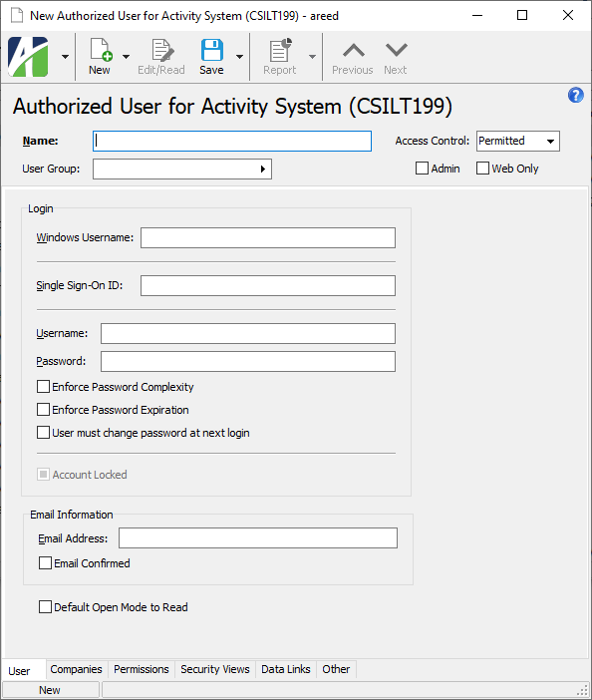Open the Access Control dropdown
Screen dimensions: 592x700
click(x=518, y=141)
